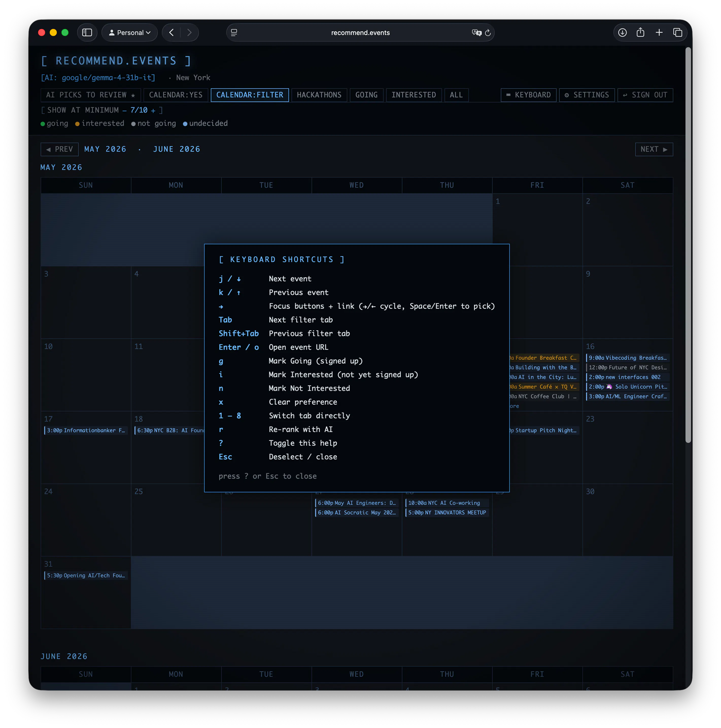Click the translate icon in address bar
This screenshot has width=721, height=728.
pyautogui.click(x=476, y=33)
